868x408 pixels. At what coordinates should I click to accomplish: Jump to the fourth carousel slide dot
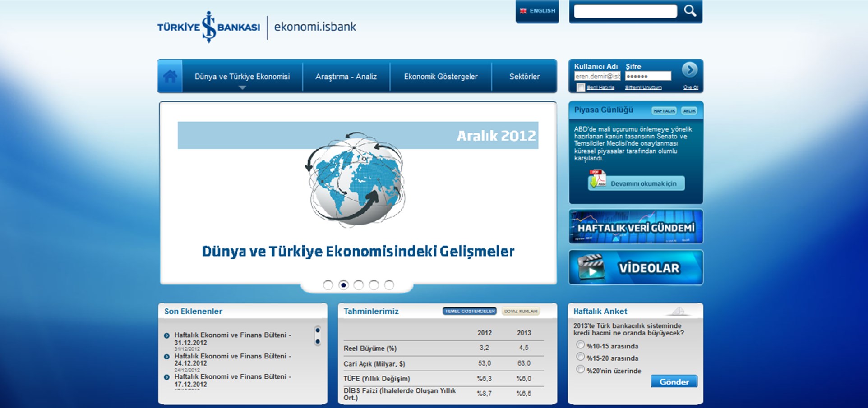(374, 285)
